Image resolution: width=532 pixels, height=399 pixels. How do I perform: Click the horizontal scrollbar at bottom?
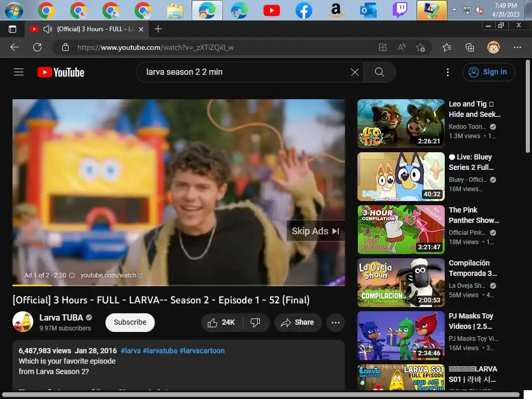(x=261, y=395)
